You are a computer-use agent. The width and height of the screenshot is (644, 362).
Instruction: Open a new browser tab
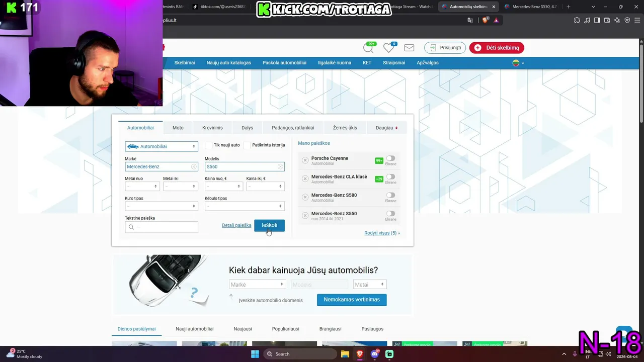pos(569,7)
